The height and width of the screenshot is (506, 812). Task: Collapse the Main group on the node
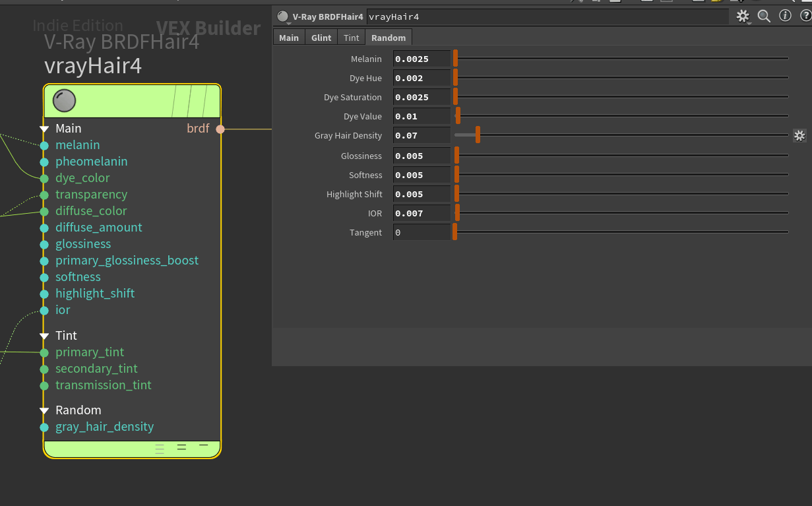(x=44, y=129)
